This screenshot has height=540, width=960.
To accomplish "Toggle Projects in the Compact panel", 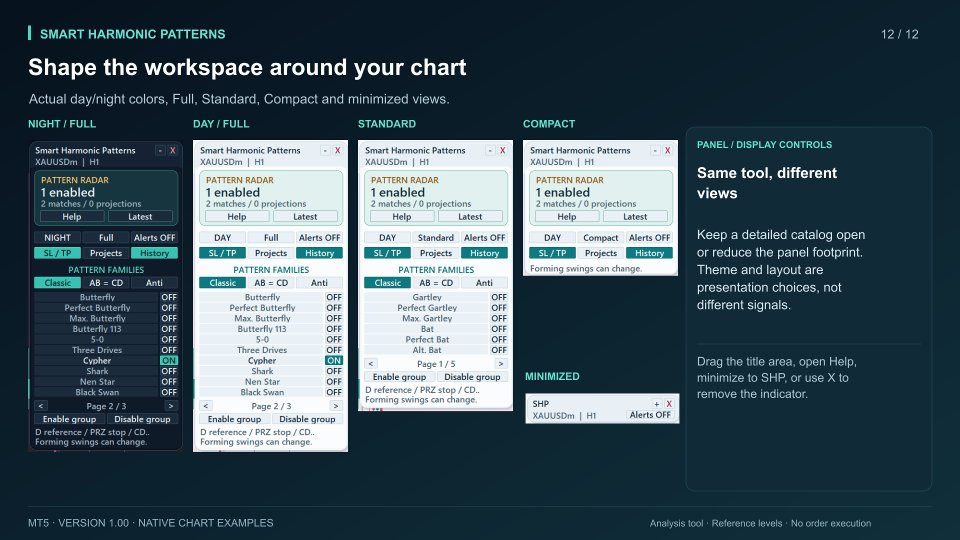I will click(601, 253).
